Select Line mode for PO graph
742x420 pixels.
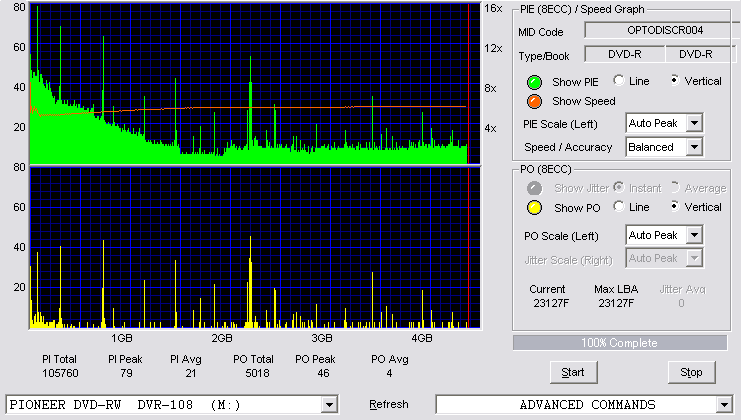click(618, 206)
